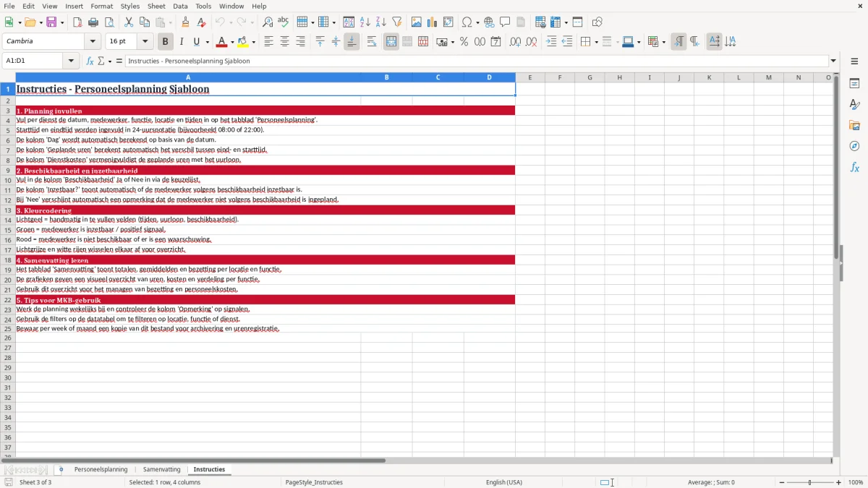The height and width of the screenshot is (488, 868).
Task: Toggle Center Horizontally alignment
Action: 284,42
